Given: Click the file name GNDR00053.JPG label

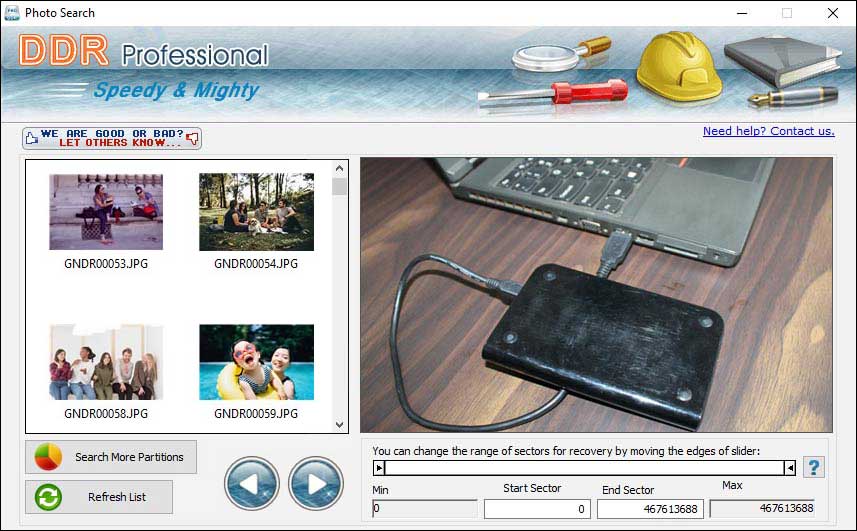Looking at the screenshot, I should click(x=106, y=264).
